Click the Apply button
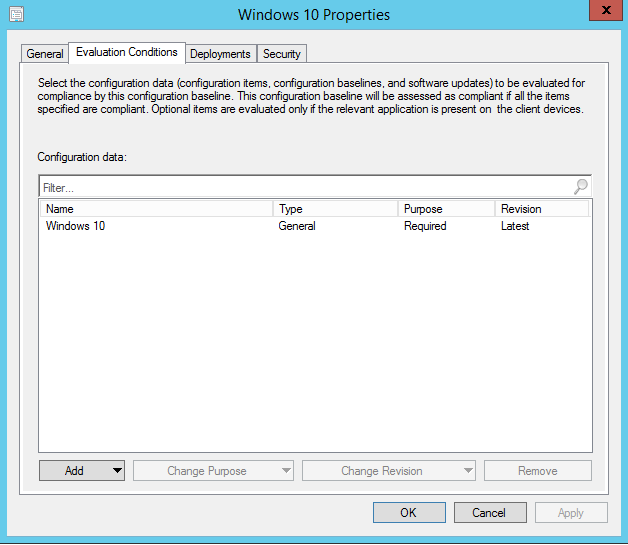 (571, 513)
